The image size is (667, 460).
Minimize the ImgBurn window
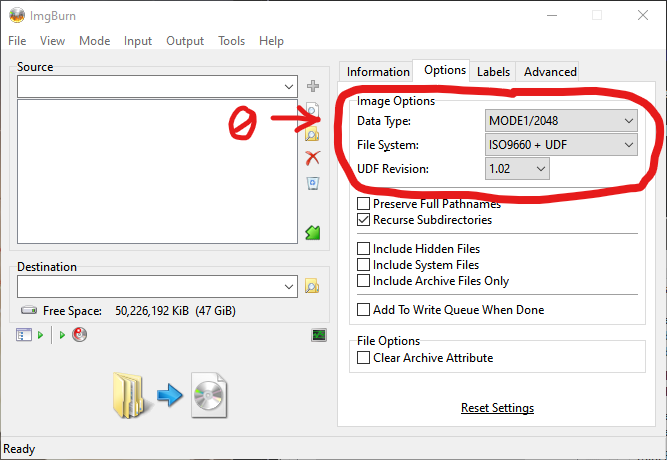(552, 15)
